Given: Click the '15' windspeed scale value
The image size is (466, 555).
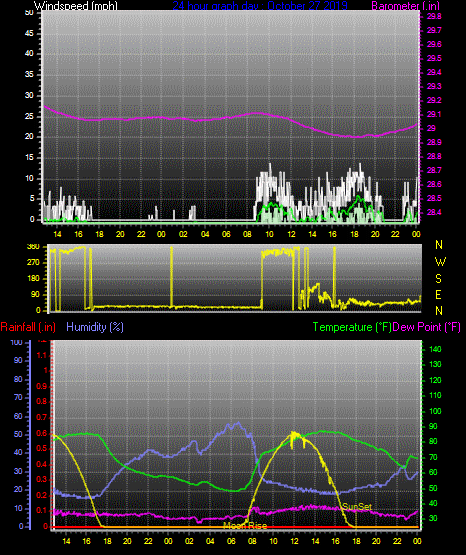Looking at the screenshot, I should click(x=29, y=158).
